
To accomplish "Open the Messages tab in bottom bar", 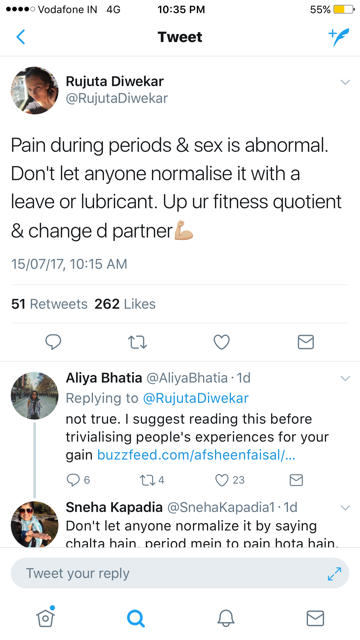I will tap(315, 618).
